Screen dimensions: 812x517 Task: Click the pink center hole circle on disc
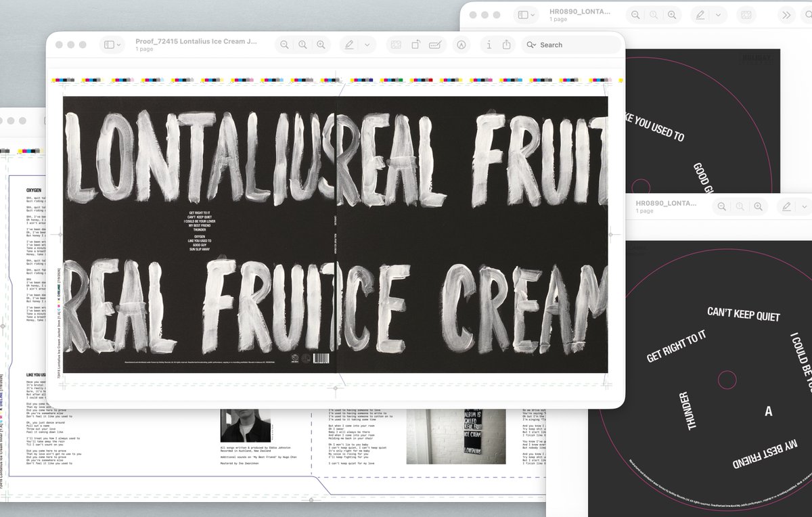coord(726,379)
